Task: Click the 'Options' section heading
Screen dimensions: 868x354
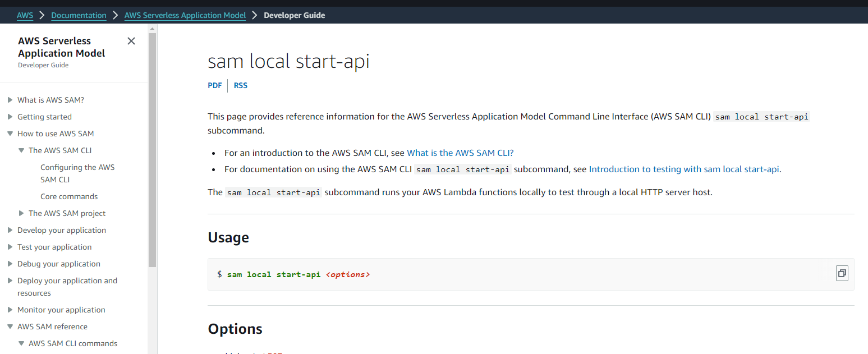Action: (235, 329)
